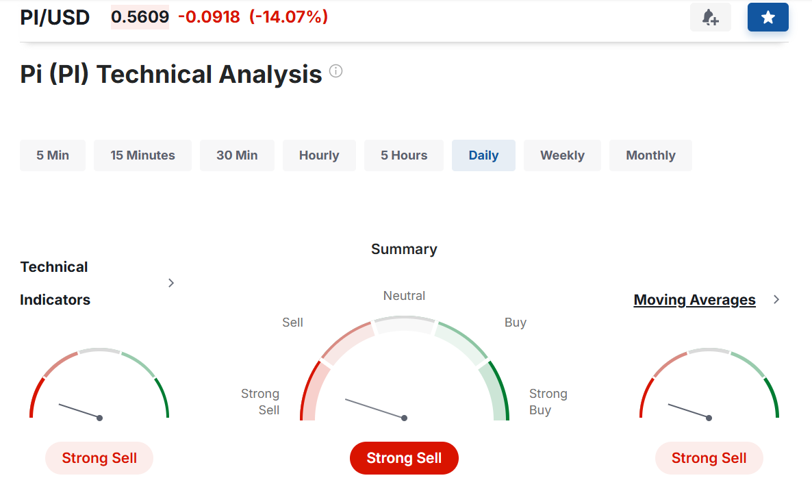Toggle the watchlist star button

pyautogui.click(x=767, y=18)
